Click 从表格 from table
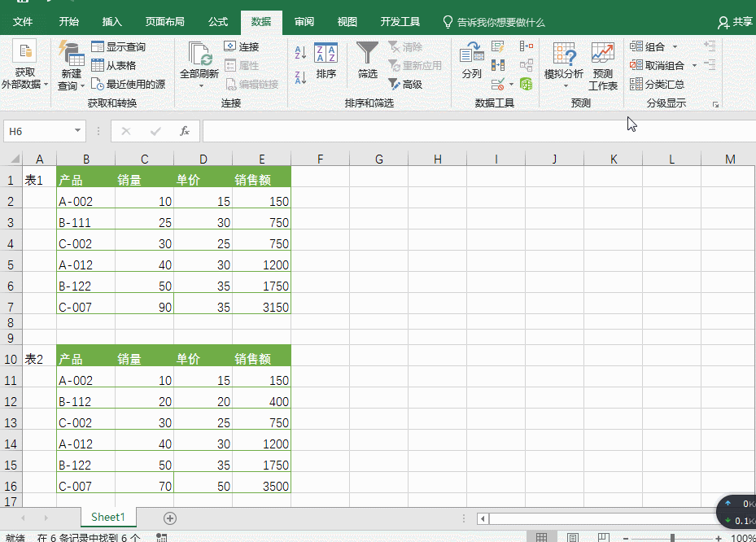Viewport: 756px width, 542px height. tap(114, 65)
